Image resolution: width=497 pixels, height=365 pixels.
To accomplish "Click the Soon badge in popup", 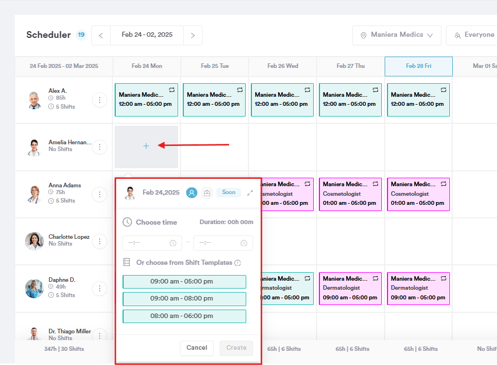I will 229,192.
